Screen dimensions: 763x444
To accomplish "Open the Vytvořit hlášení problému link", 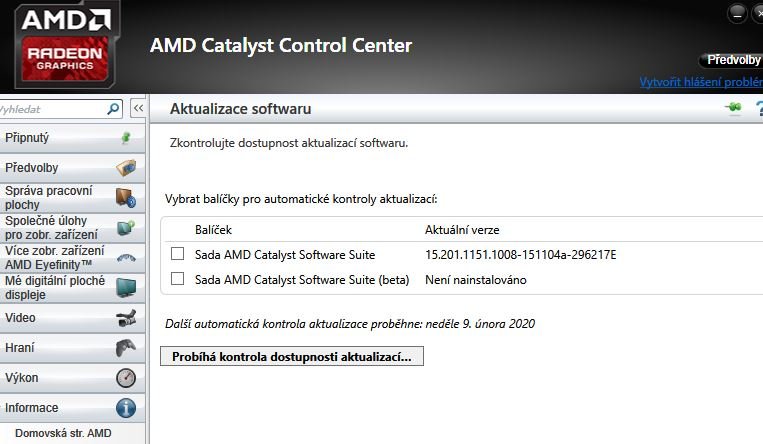I will coord(701,82).
